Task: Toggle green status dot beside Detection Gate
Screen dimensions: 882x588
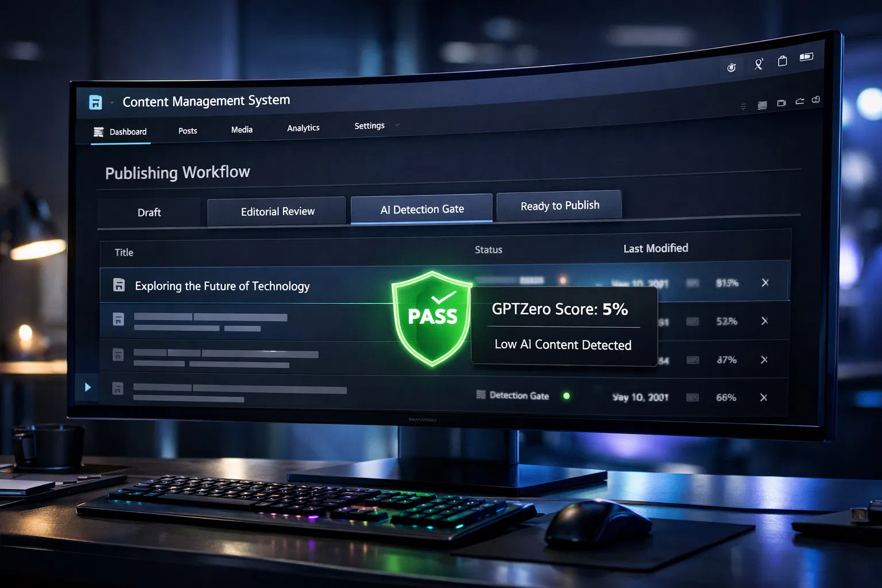Action: coord(567,396)
